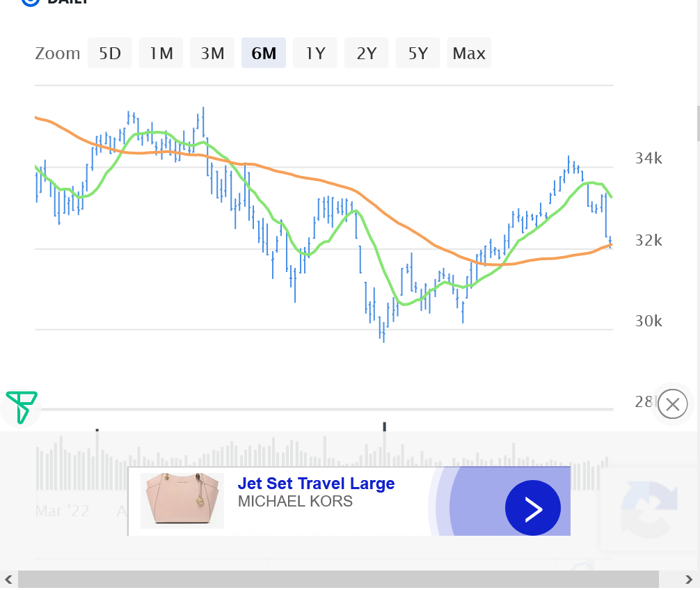
Task: Click the 30k price axis label
Action: pos(649,321)
